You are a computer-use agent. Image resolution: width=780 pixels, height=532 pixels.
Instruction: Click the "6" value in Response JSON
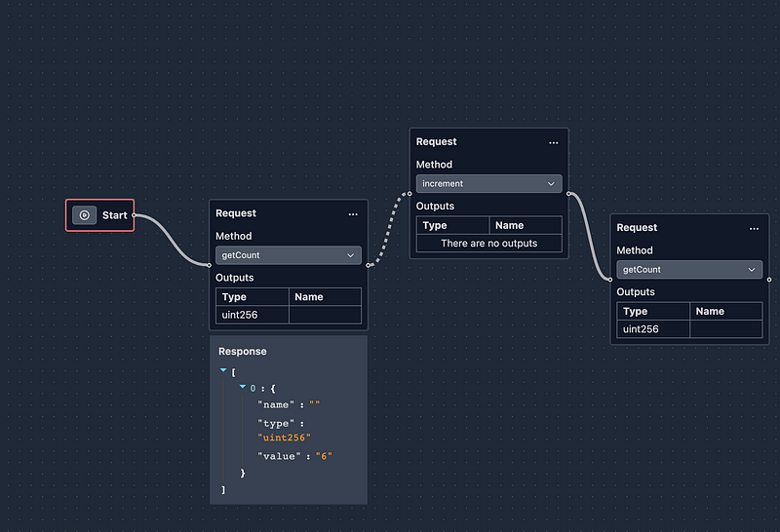pyautogui.click(x=324, y=456)
